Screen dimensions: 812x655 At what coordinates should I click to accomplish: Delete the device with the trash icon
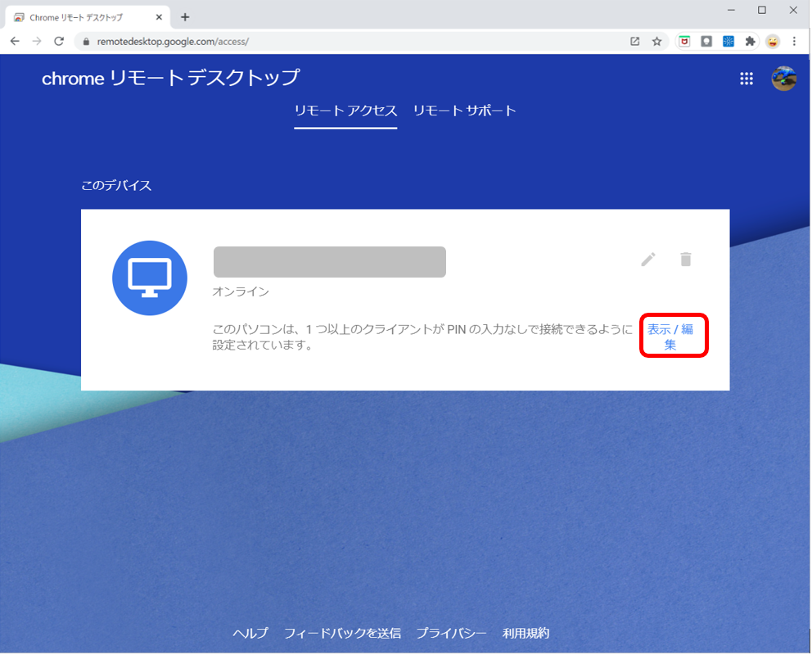pos(686,260)
